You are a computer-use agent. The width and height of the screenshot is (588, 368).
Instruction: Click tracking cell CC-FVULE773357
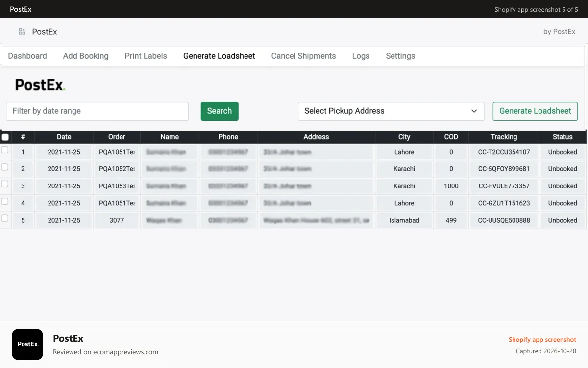[504, 186]
